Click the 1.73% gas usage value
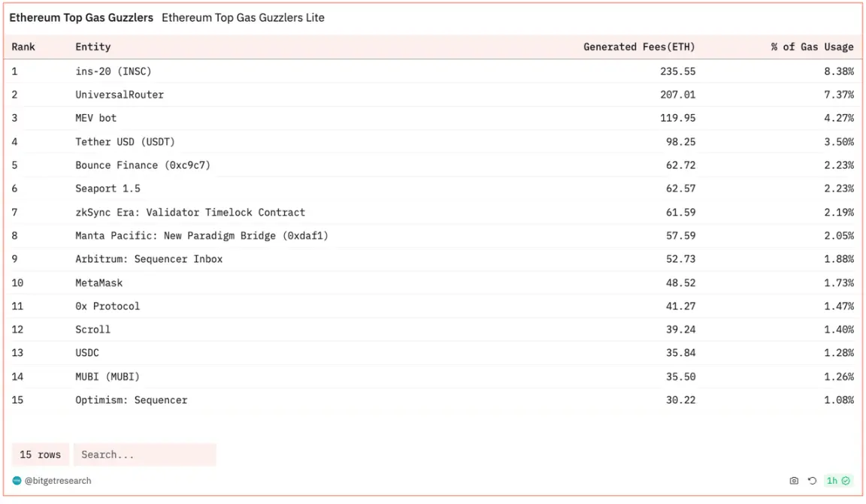The image size is (866, 504). point(839,282)
